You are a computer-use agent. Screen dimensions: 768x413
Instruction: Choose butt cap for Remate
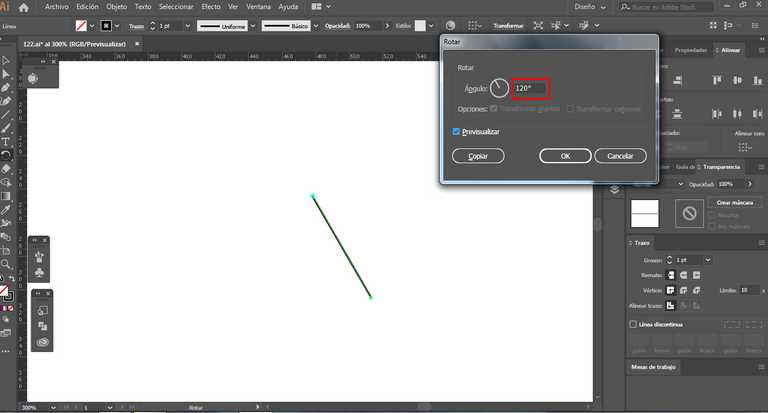671,275
